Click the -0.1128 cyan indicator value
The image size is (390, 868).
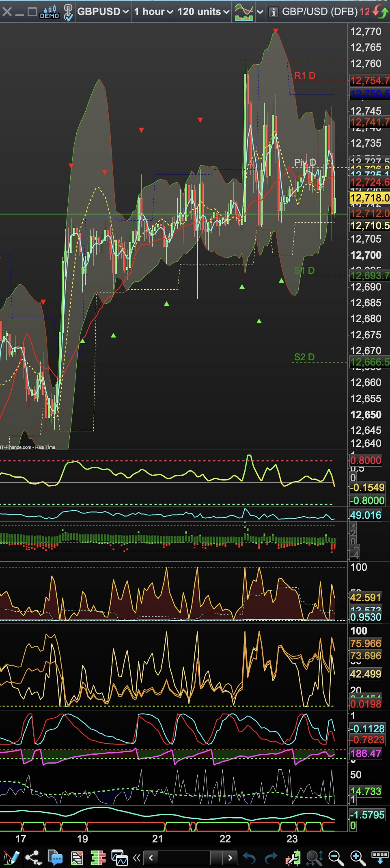367,728
